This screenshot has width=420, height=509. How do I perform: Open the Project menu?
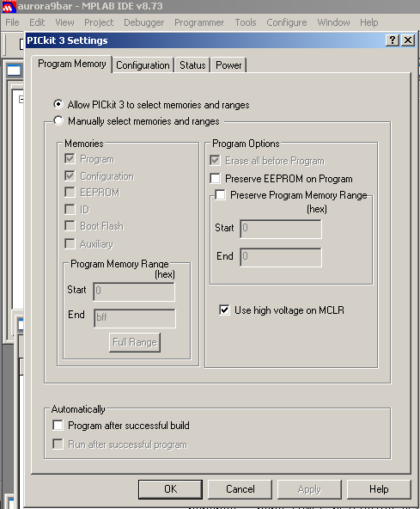pyautogui.click(x=99, y=22)
